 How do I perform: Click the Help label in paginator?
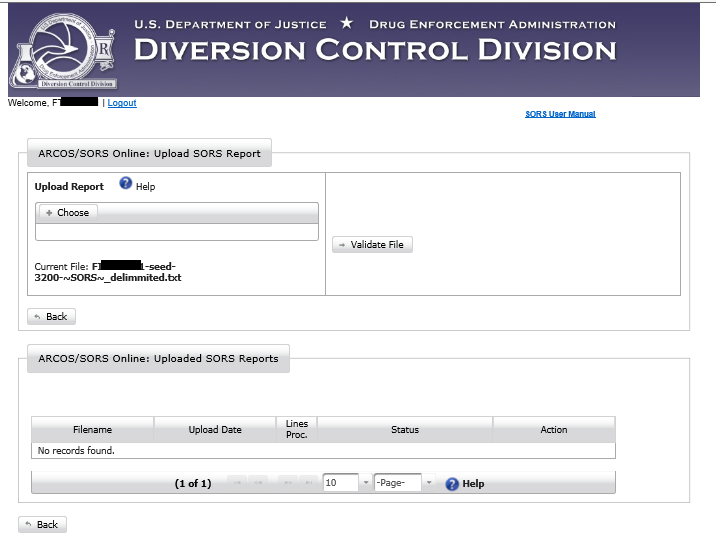pyautogui.click(x=473, y=484)
